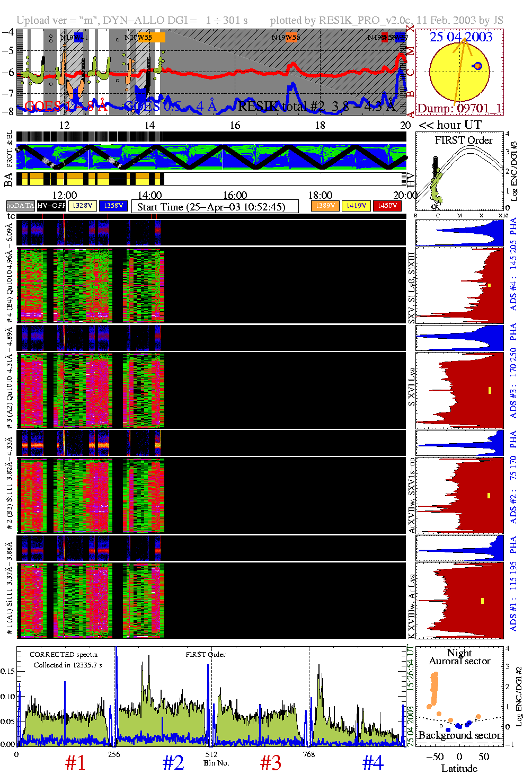Image resolution: width=532 pixels, height=783 pixels.
Task: Select the yellow marker in ADS #4 histogram
Action: [x=490, y=285]
